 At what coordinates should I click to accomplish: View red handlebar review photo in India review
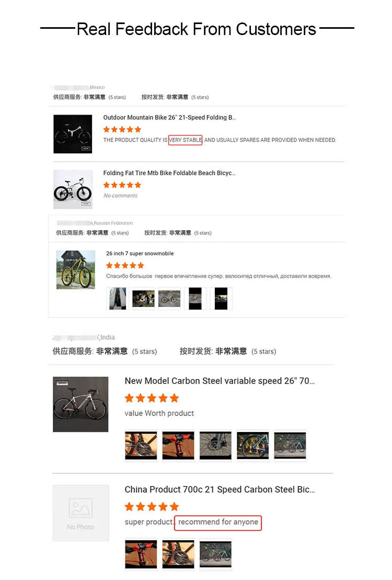(178, 446)
